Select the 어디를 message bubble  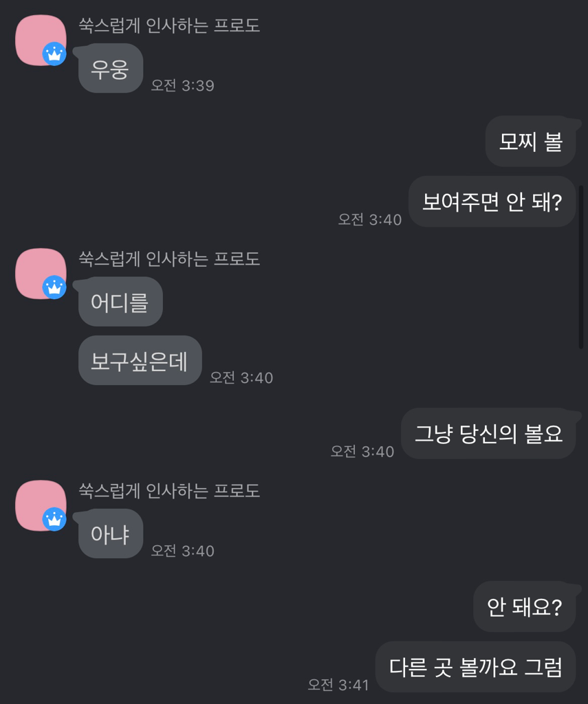click(x=120, y=301)
